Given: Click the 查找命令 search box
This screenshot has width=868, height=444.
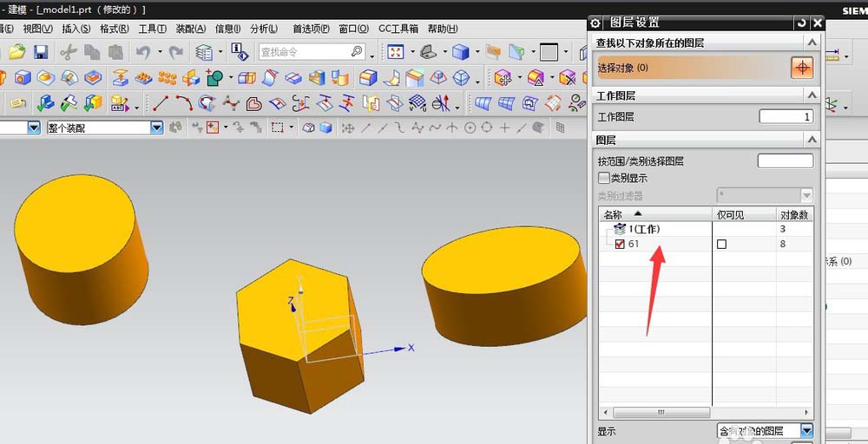Looking at the screenshot, I should [312, 52].
